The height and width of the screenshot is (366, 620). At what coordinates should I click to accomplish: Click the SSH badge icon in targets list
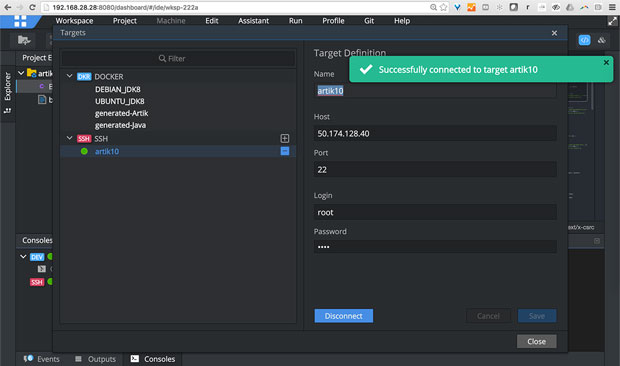(x=84, y=139)
